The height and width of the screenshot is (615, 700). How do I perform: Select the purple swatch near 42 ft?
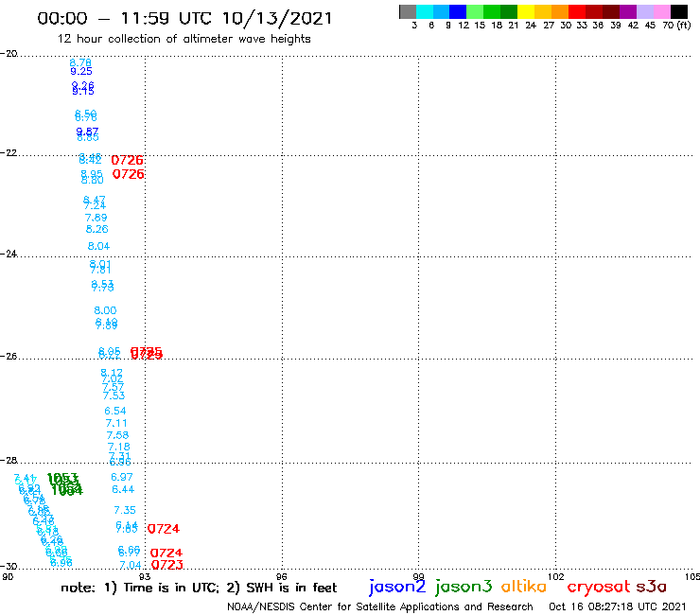pos(628,11)
